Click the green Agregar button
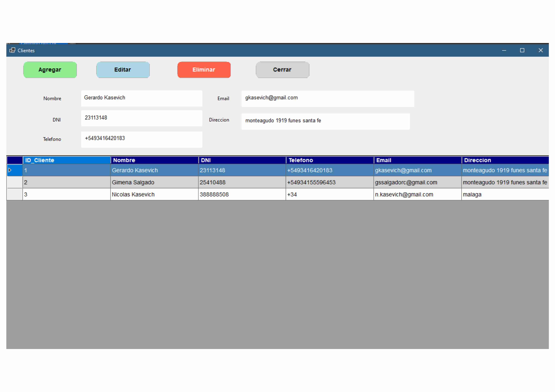The image size is (555, 392). point(50,70)
